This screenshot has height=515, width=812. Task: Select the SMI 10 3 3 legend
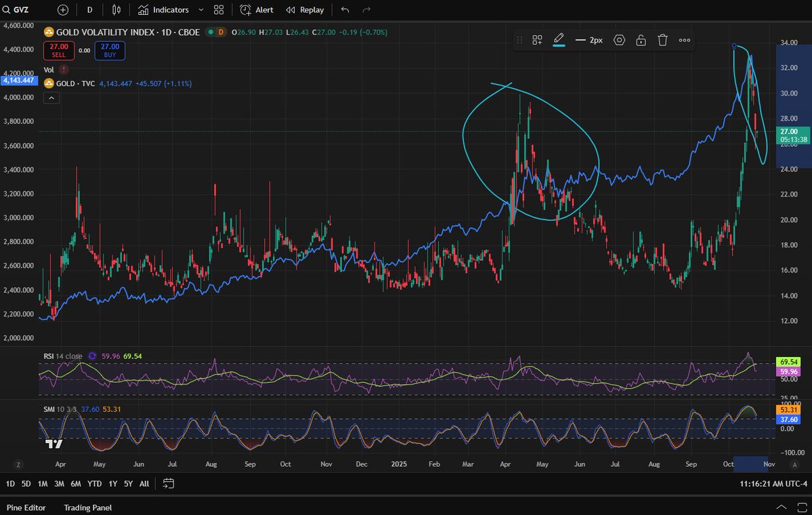click(x=60, y=409)
